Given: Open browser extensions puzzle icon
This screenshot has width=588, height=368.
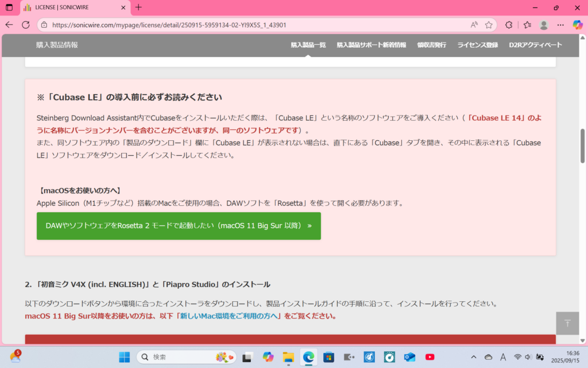Looking at the screenshot, I should [509, 25].
